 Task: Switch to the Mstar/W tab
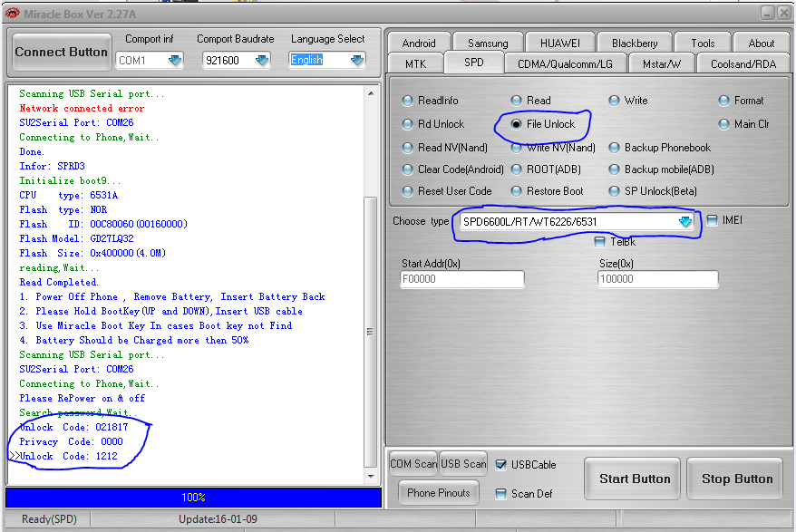[x=662, y=64]
